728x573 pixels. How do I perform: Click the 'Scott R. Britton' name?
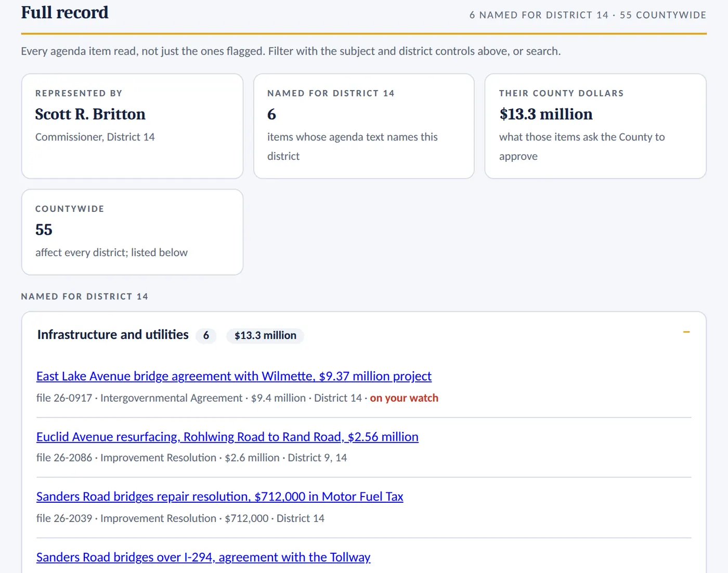click(90, 114)
